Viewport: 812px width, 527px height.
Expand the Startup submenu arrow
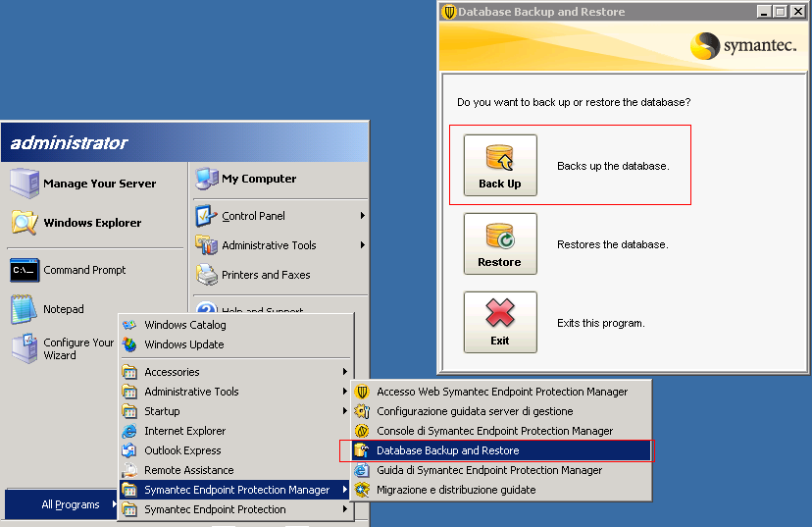click(x=345, y=411)
